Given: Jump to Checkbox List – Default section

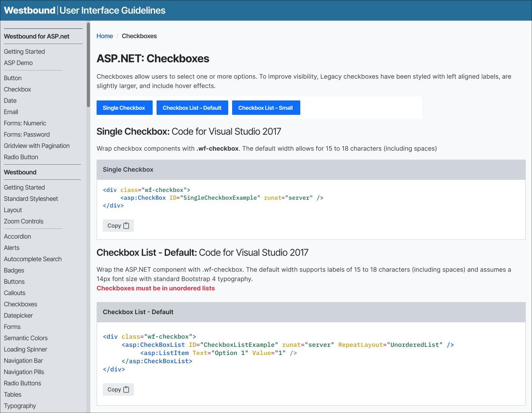Looking at the screenshot, I should (192, 108).
